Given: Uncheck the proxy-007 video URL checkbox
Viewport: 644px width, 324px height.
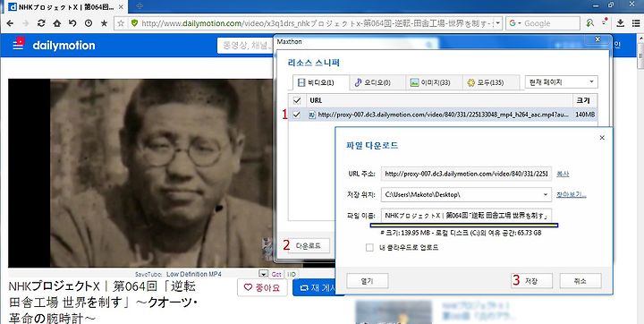Looking at the screenshot, I should pyautogui.click(x=297, y=115).
